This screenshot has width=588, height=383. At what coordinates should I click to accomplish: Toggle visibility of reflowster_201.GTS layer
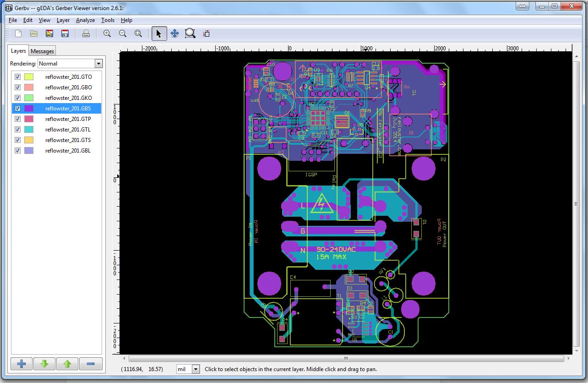tap(18, 140)
